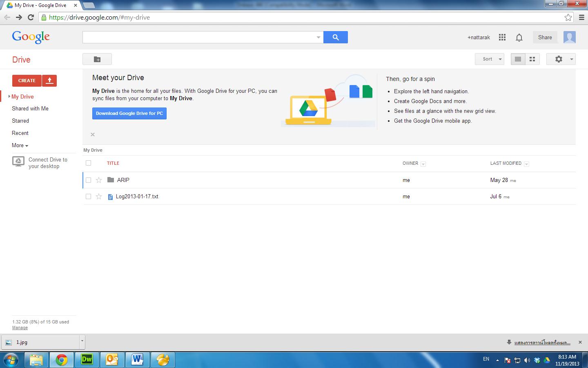Click the +nattarak link
588x368 pixels.
[479, 37]
